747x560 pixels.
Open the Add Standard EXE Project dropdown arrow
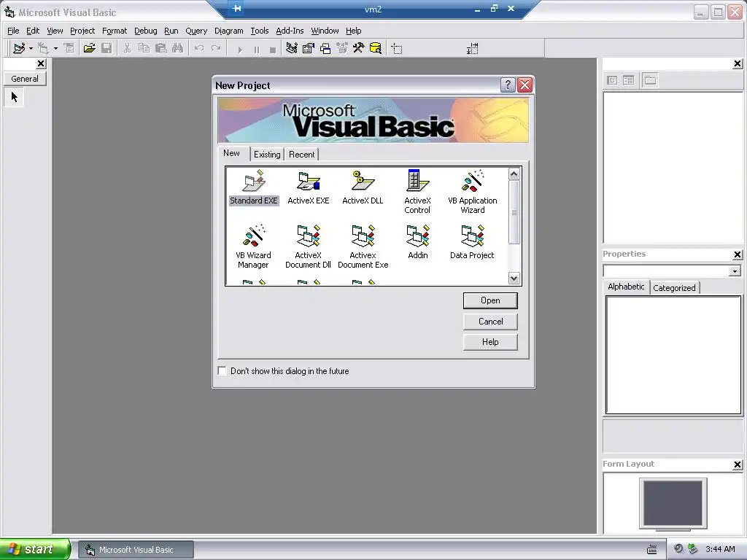tap(31, 48)
